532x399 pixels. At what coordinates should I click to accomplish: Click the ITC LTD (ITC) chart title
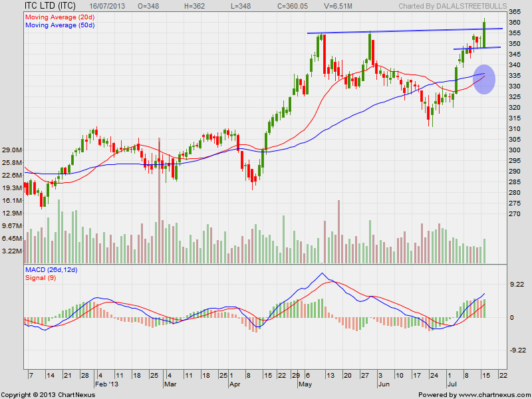tap(50, 5)
